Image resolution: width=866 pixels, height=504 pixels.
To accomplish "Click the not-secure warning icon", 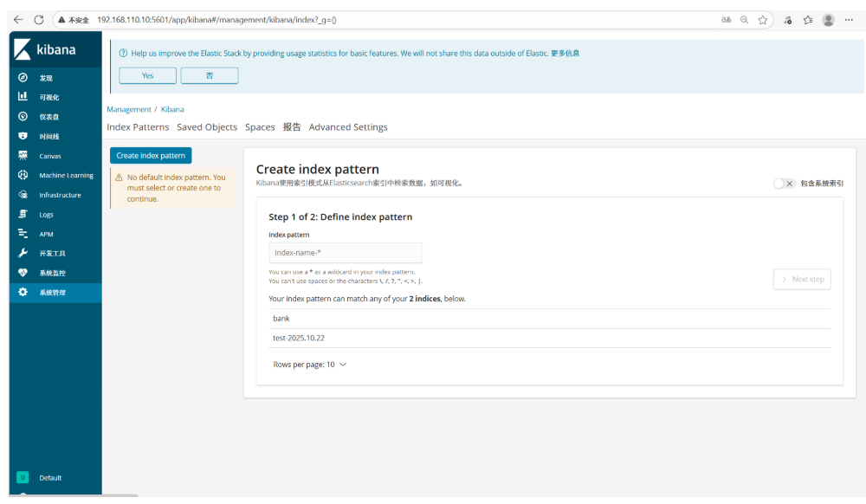I will coord(61,20).
